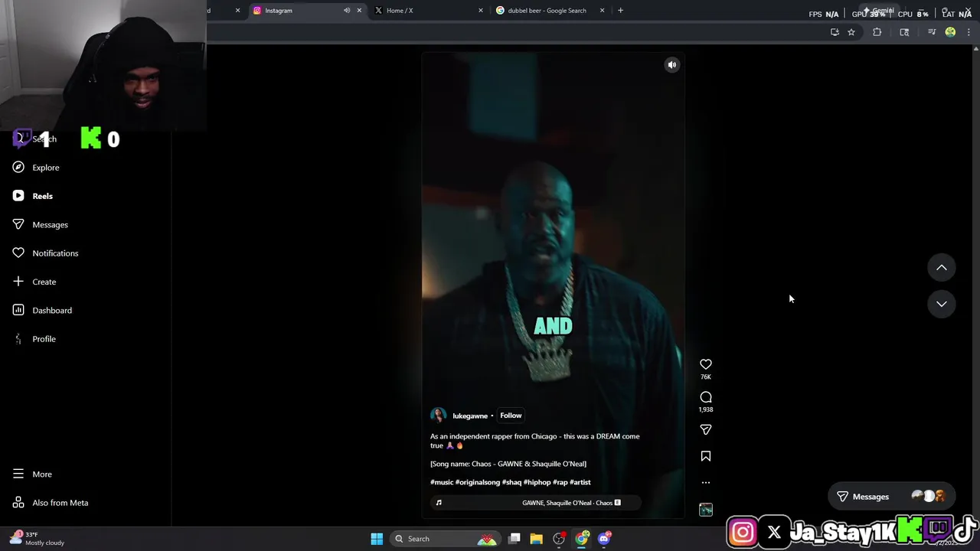This screenshot has height=551, width=980.
Task: Open the three-dot more options for the reel
Action: (x=706, y=483)
